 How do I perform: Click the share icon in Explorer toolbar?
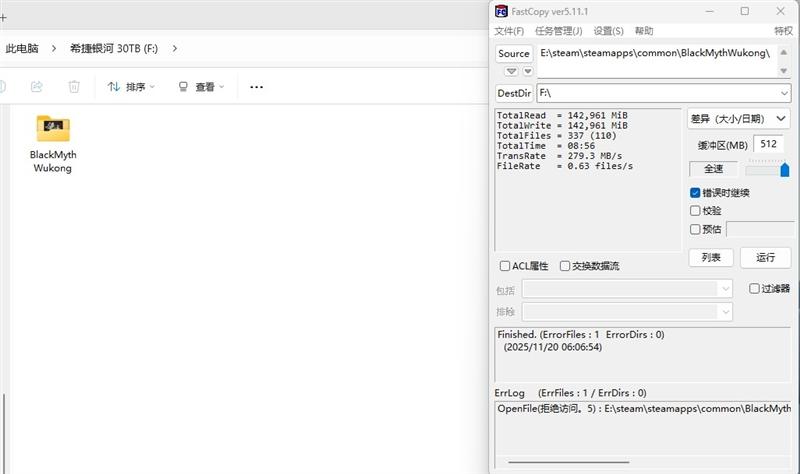point(36,87)
